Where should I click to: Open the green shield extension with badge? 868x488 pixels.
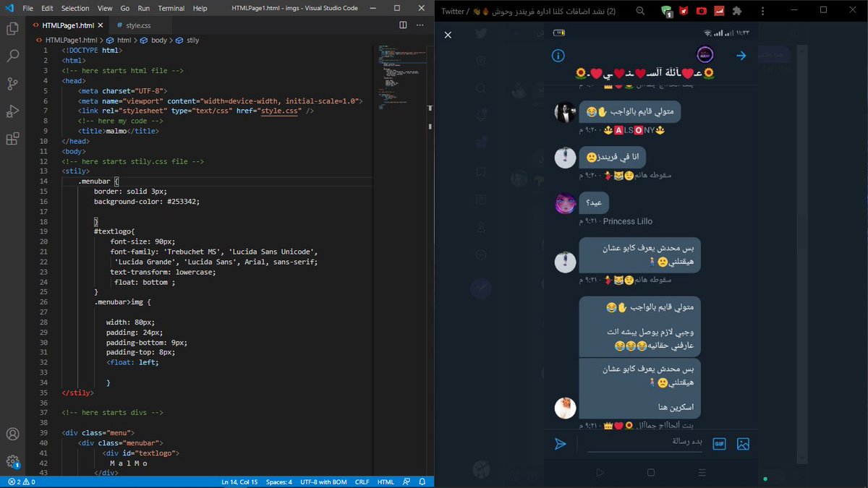click(x=666, y=11)
